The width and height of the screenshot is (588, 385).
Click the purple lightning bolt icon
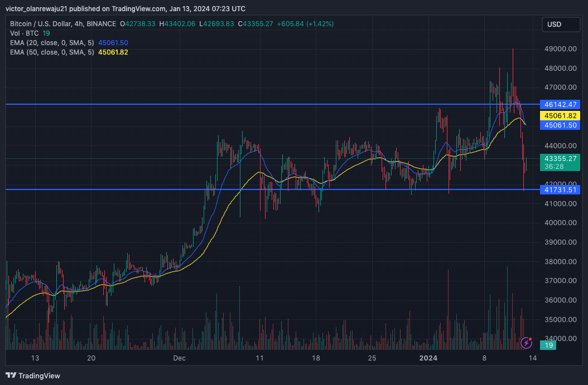click(x=526, y=342)
